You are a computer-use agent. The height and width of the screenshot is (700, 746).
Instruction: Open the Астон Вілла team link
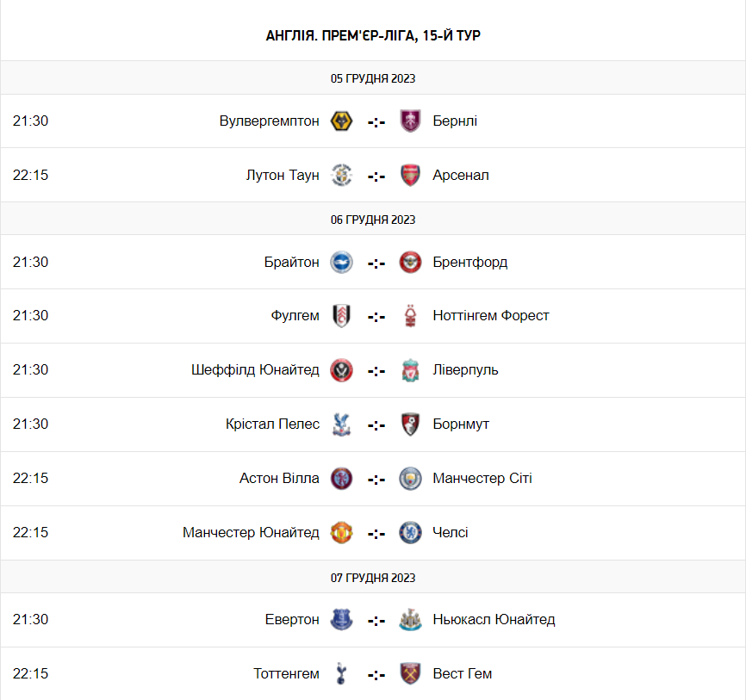[x=279, y=478]
